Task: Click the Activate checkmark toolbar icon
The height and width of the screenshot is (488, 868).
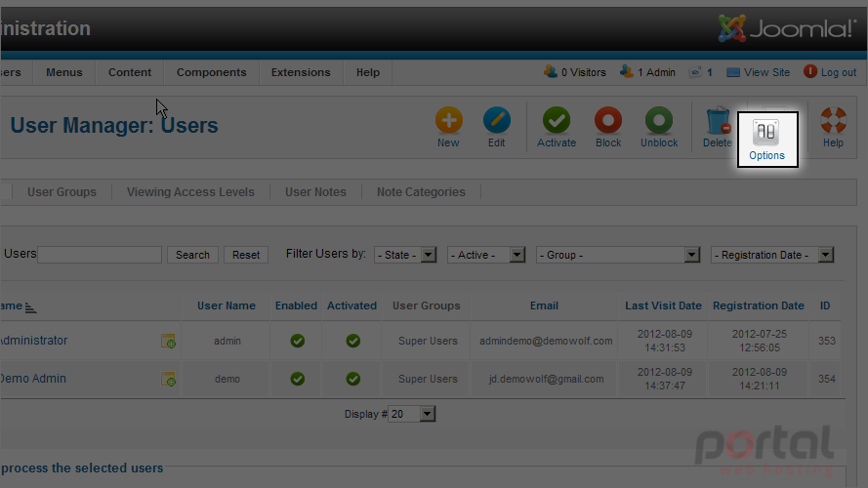Action: 557,120
